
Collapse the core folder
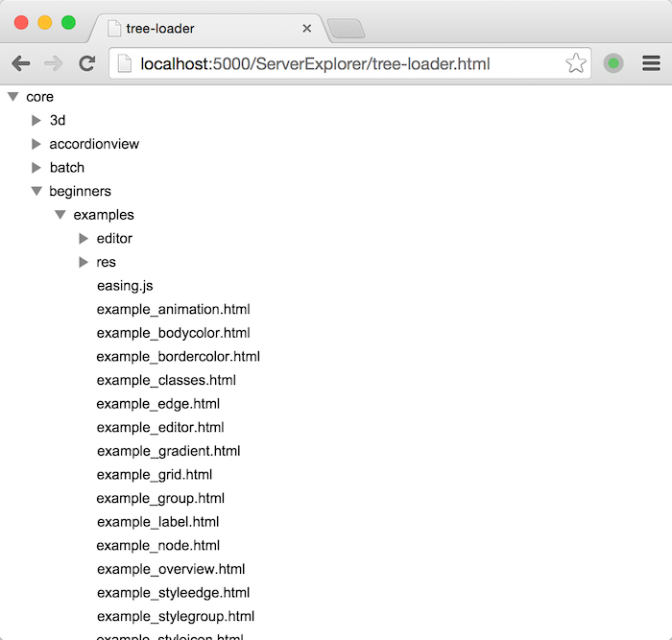(x=13, y=97)
